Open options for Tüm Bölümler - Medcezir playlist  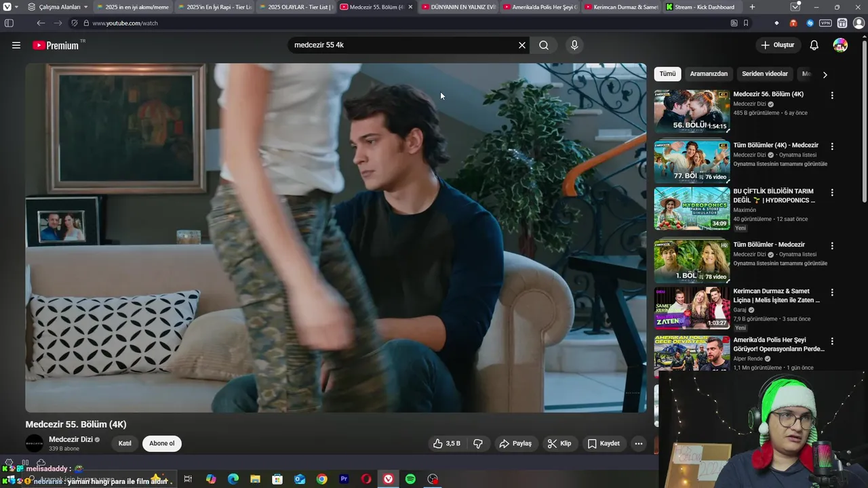(832, 246)
